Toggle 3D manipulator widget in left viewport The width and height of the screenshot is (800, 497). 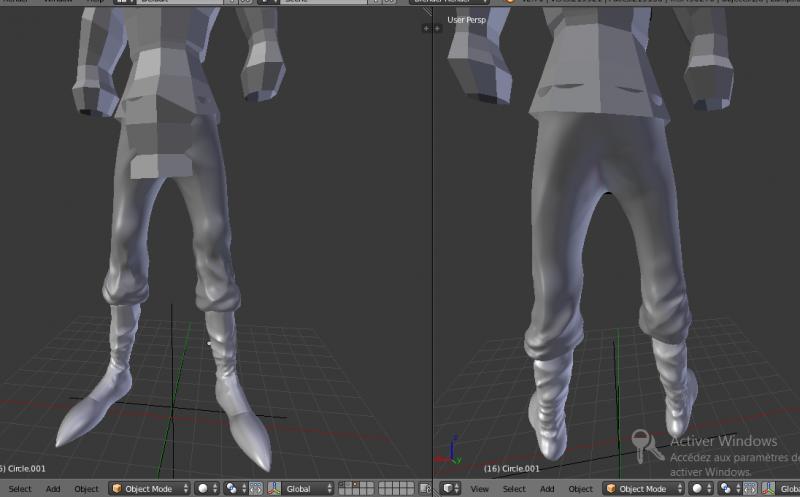click(x=274, y=489)
